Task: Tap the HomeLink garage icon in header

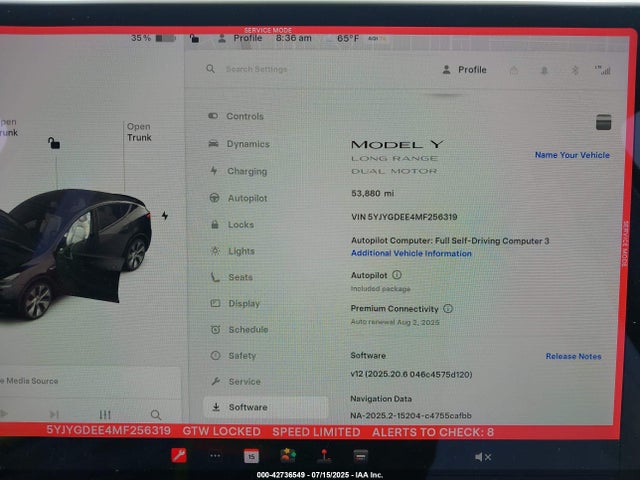Action: coord(514,71)
